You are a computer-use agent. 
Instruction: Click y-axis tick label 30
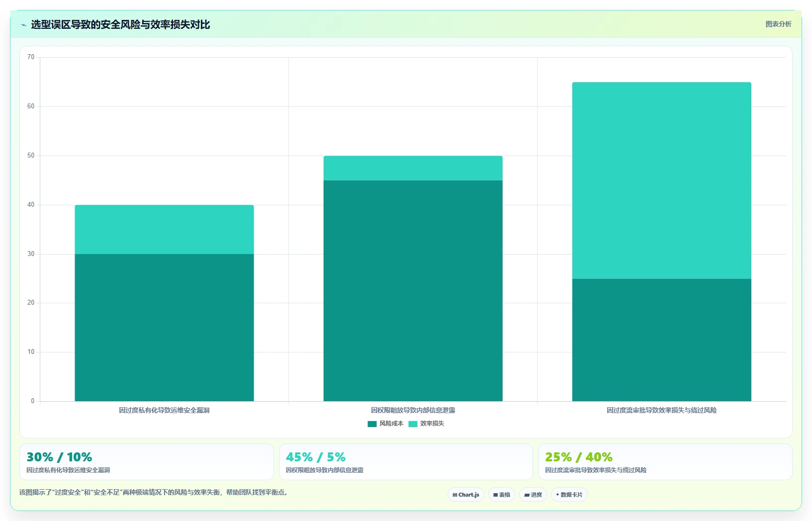click(x=31, y=254)
